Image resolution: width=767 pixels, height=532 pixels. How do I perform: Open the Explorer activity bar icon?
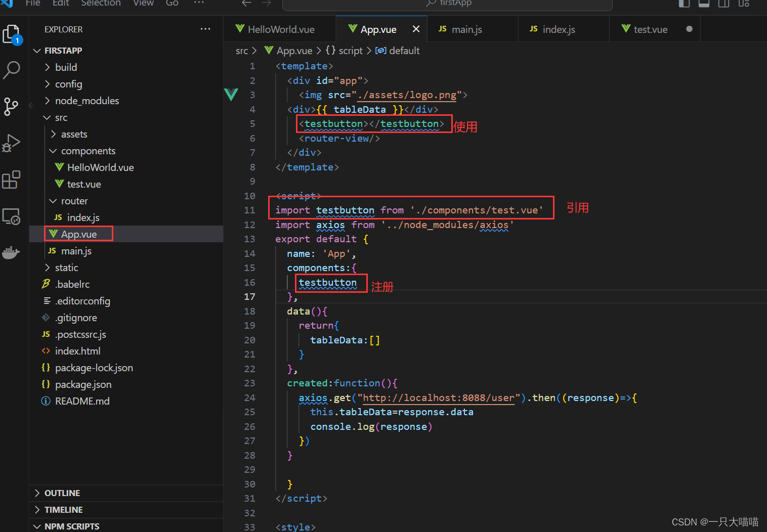click(12, 35)
